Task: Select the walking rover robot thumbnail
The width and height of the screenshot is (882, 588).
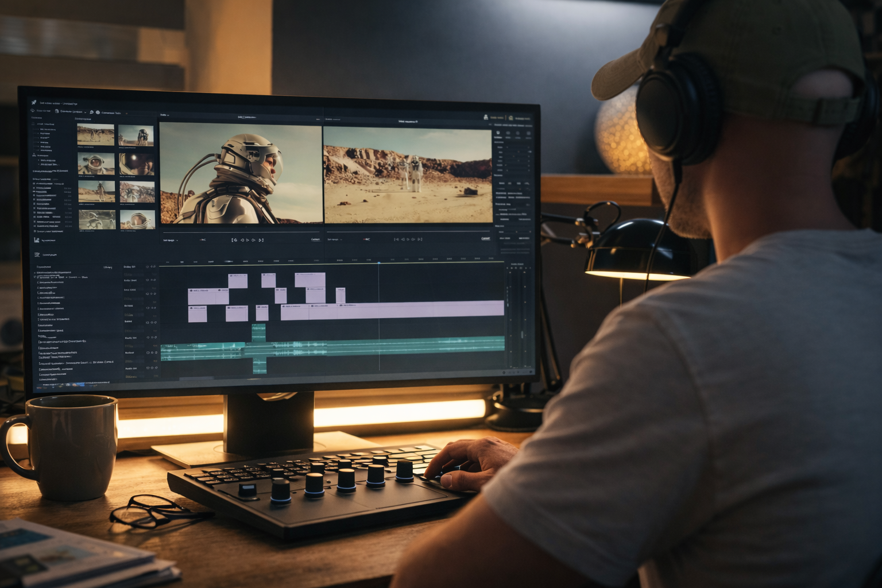Action: (x=136, y=135)
